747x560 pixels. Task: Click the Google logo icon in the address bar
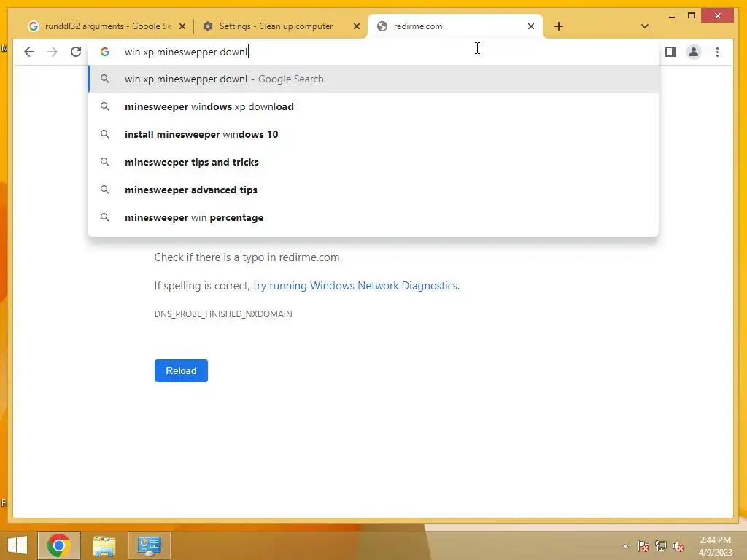pos(105,52)
